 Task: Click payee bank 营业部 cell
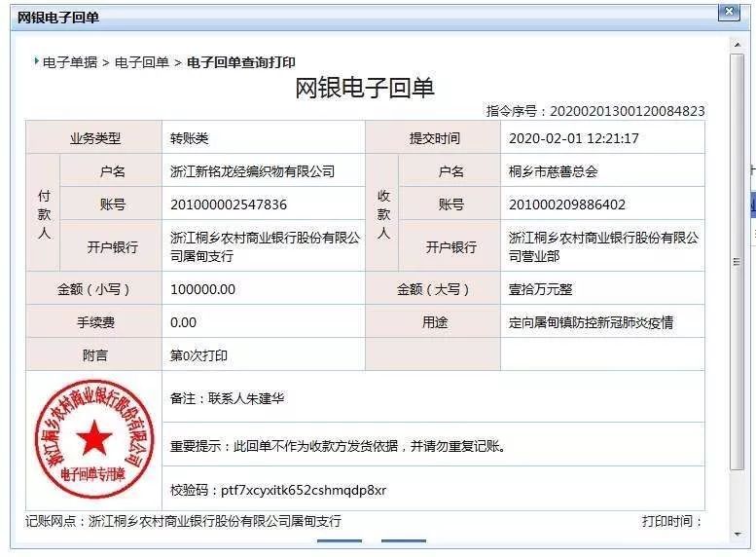(602, 246)
